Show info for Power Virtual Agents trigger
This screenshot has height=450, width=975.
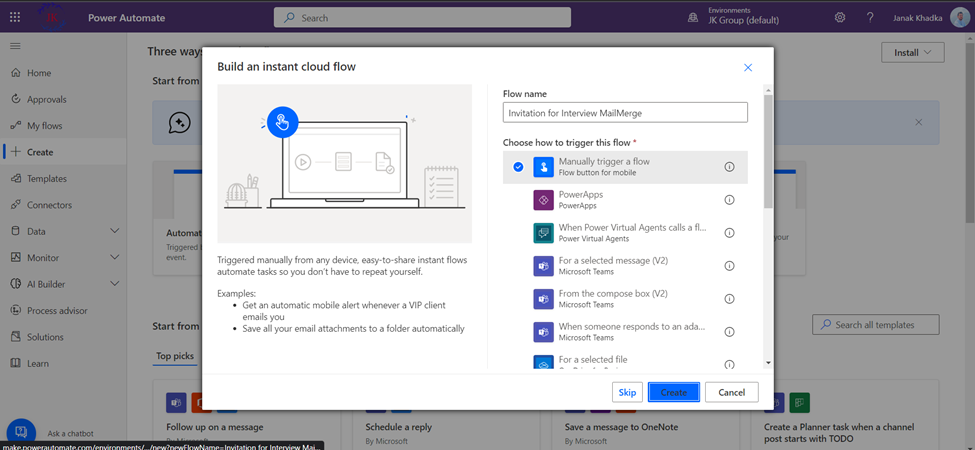730,232
